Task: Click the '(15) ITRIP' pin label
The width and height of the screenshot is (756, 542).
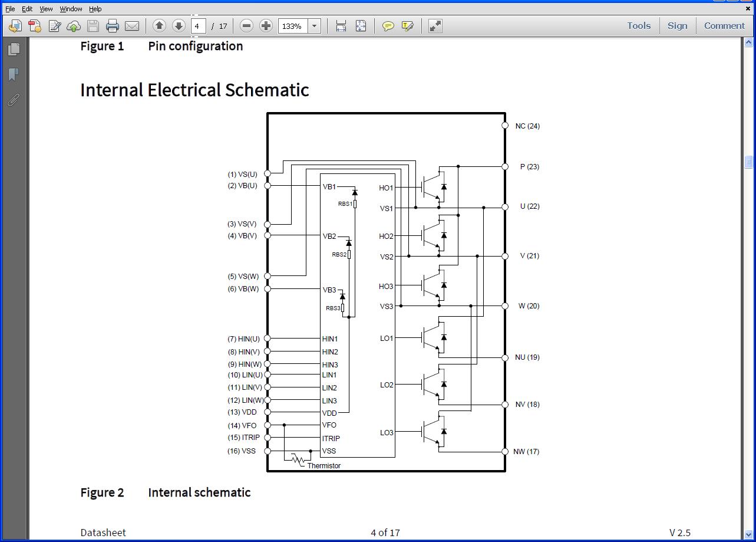Action: 243,438
